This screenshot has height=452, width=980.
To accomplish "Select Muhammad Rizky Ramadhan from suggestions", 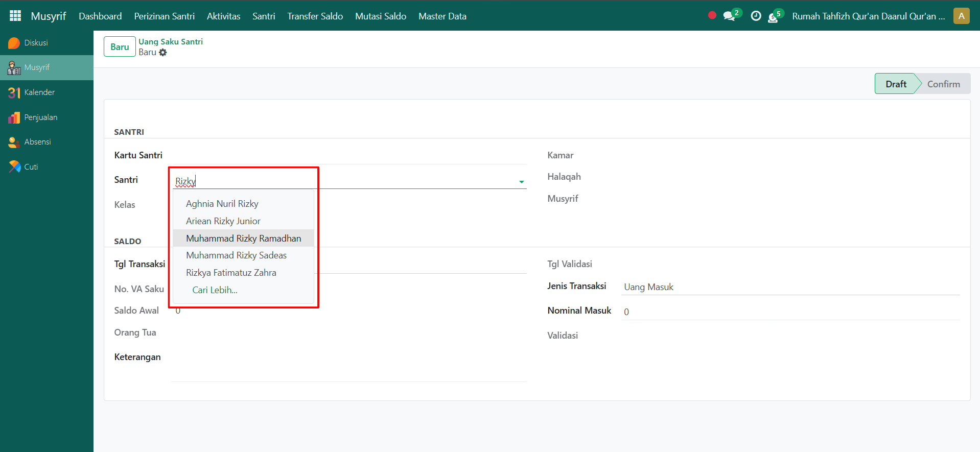I will coord(243,239).
